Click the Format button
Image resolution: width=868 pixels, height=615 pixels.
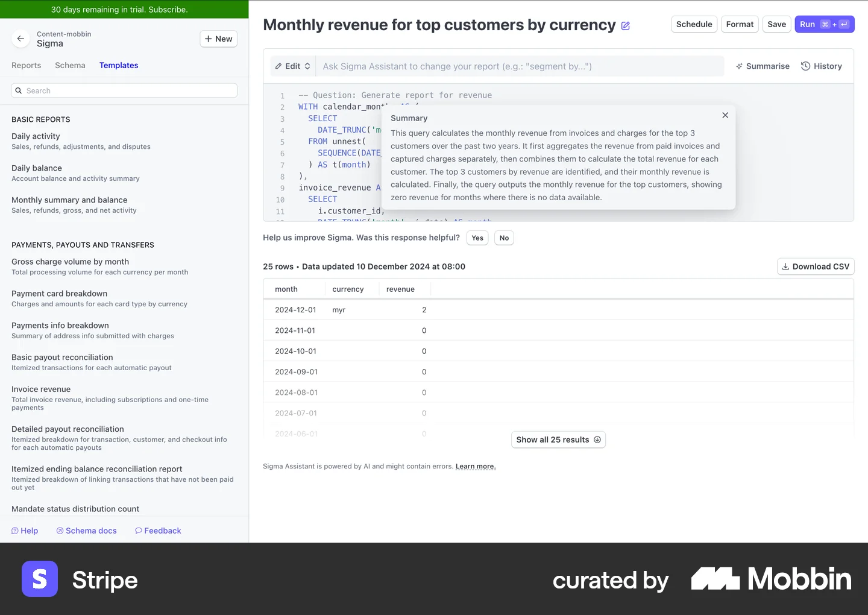click(x=740, y=24)
